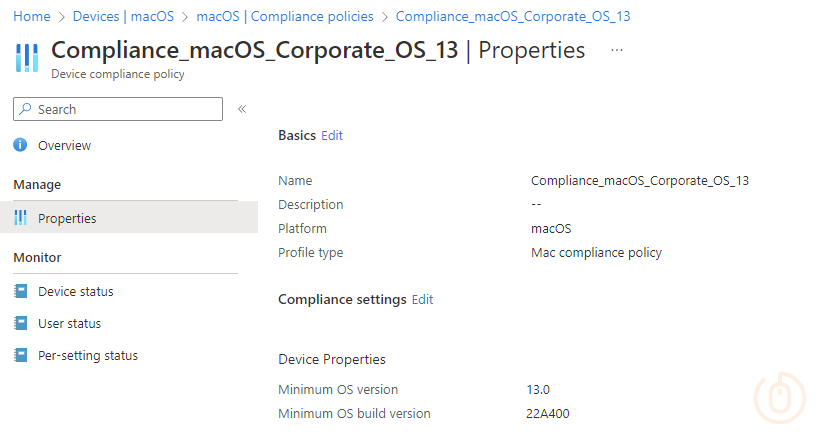Open Per-setting status page

[88, 355]
